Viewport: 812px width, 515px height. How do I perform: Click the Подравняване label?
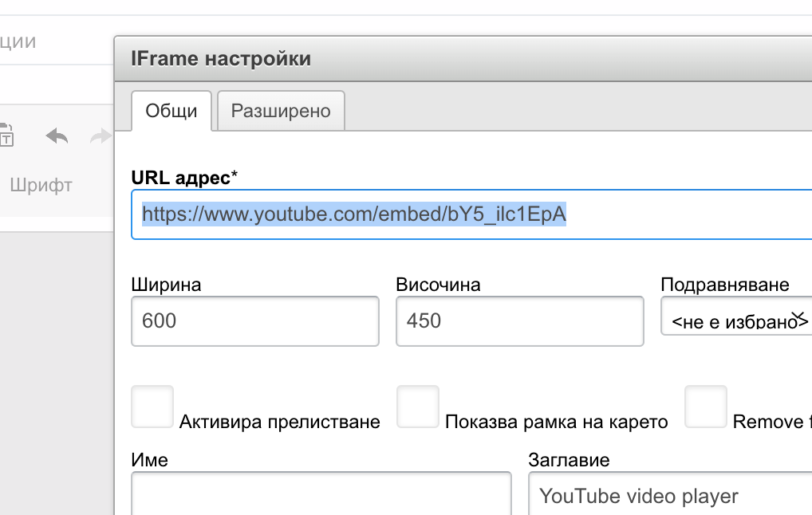[x=725, y=285]
